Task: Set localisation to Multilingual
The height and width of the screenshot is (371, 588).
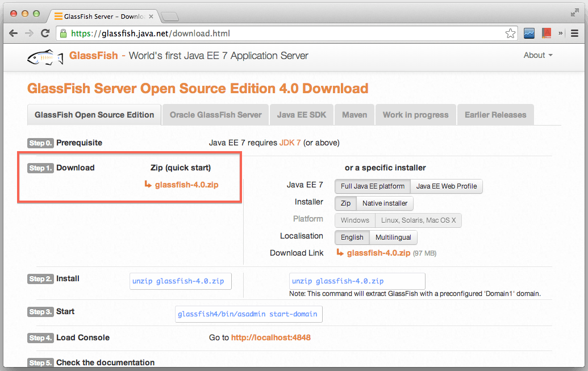Action: [393, 237]
